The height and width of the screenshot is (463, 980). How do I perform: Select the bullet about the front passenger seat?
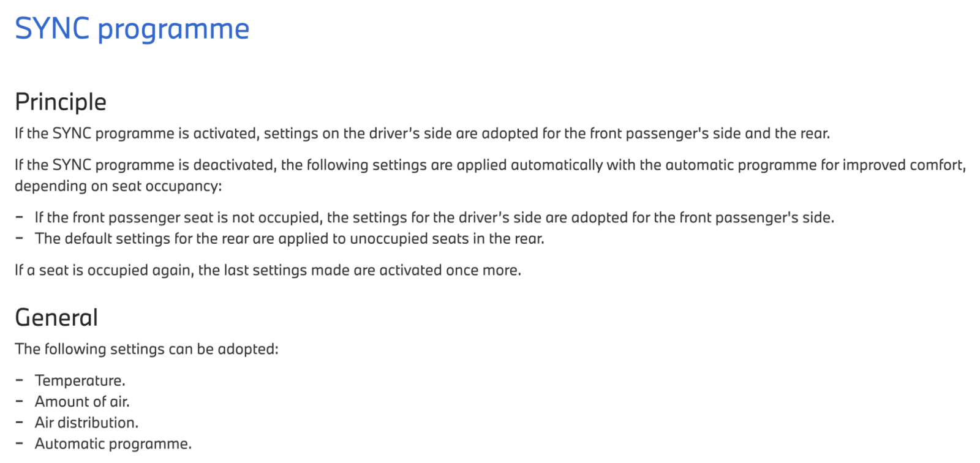click(434, 217)
